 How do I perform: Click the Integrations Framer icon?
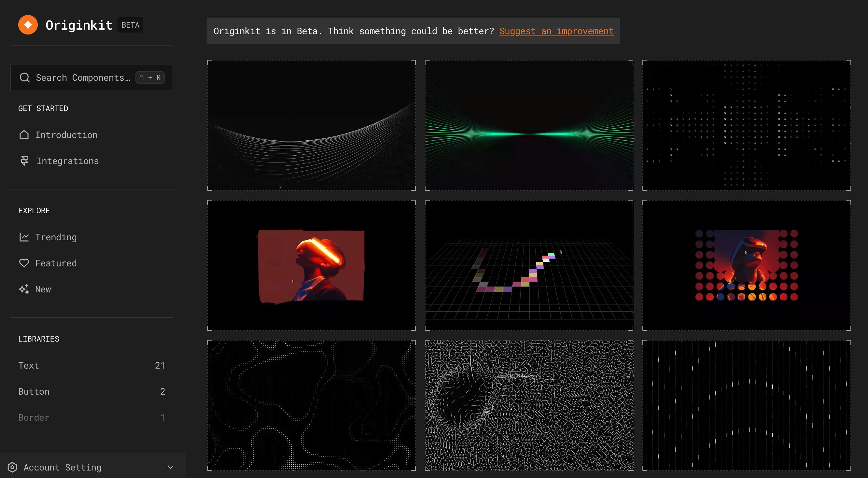(24, 161)
